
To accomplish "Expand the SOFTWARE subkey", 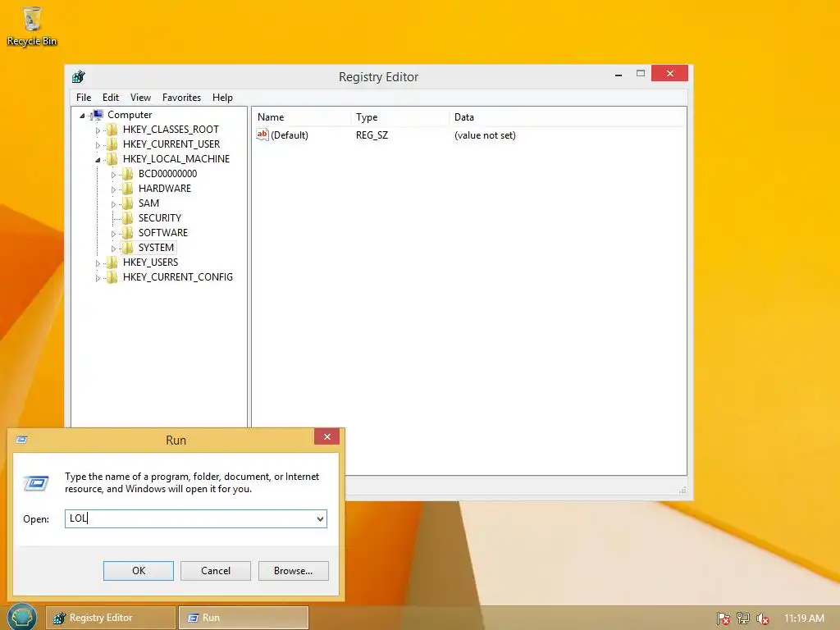I will tap(113, 234).
